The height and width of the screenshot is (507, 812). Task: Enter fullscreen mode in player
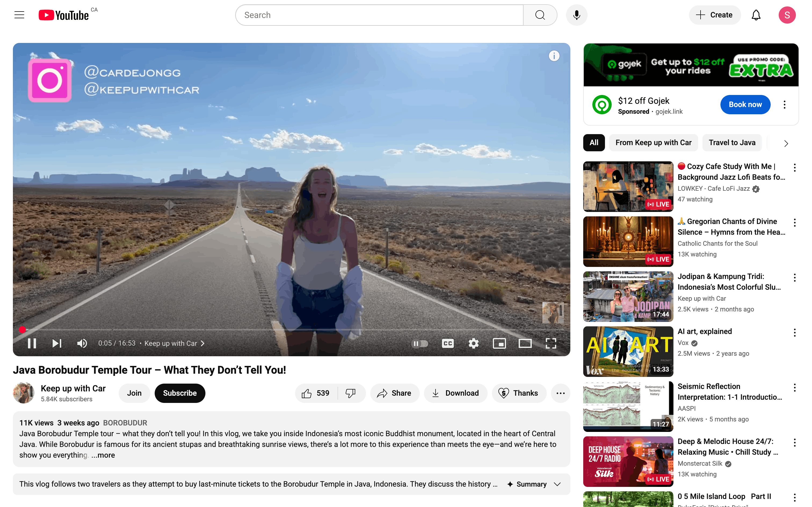[551, 343]
